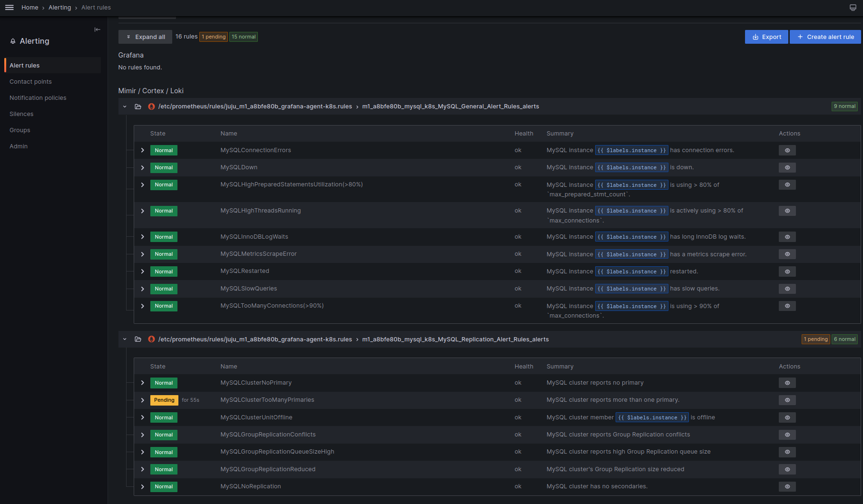Collapse the Alerting sidebar panel
This screenshot has height=504, width=863.
97,29
